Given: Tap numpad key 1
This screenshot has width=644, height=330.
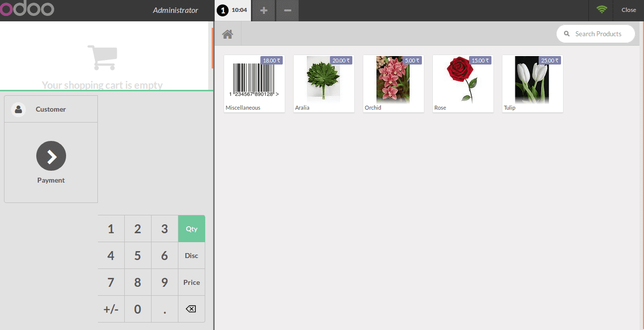Looking at the screenshot, I should 111,229.
